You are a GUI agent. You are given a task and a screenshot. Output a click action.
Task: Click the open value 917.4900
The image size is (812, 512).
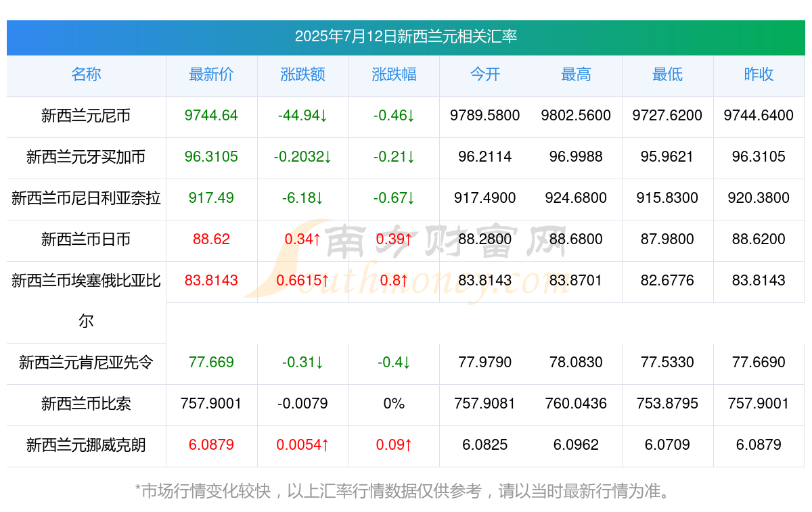tap(485, 198)
